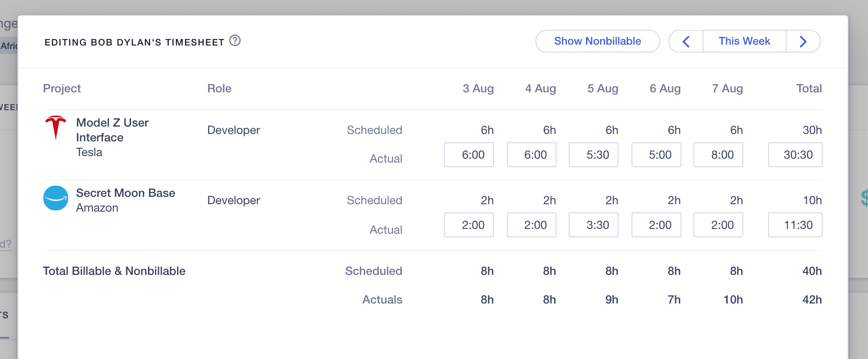Image resolution: width=868 pixels, height=359 pixels.
Task: Edit Amazon actual hours for 6 Aug
Action: pos(656,225)
